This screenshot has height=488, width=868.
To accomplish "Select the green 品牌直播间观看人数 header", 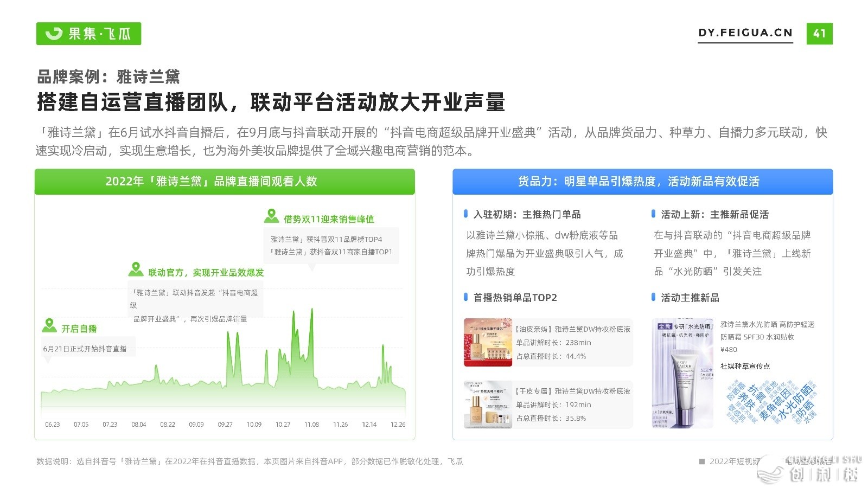I will 225,182.
